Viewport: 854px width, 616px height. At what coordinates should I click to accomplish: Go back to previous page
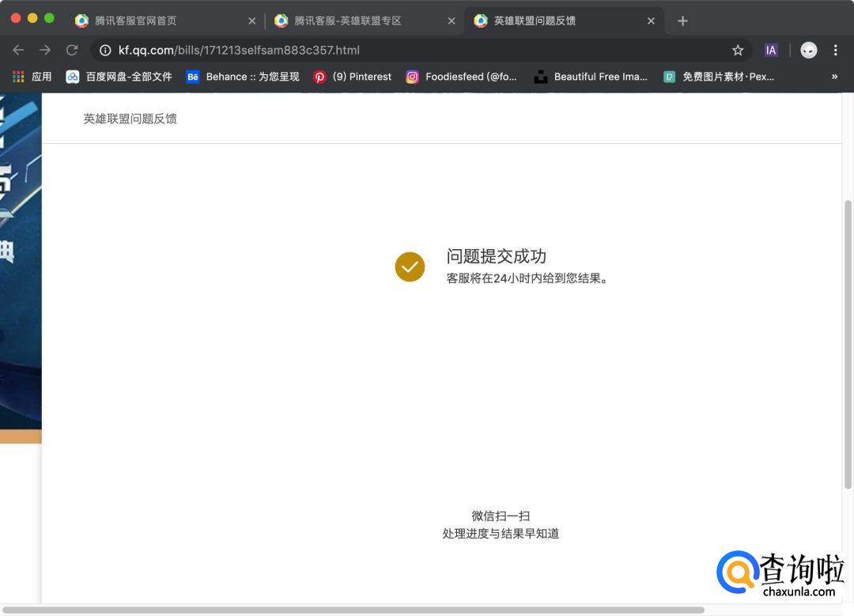[18, 50]
